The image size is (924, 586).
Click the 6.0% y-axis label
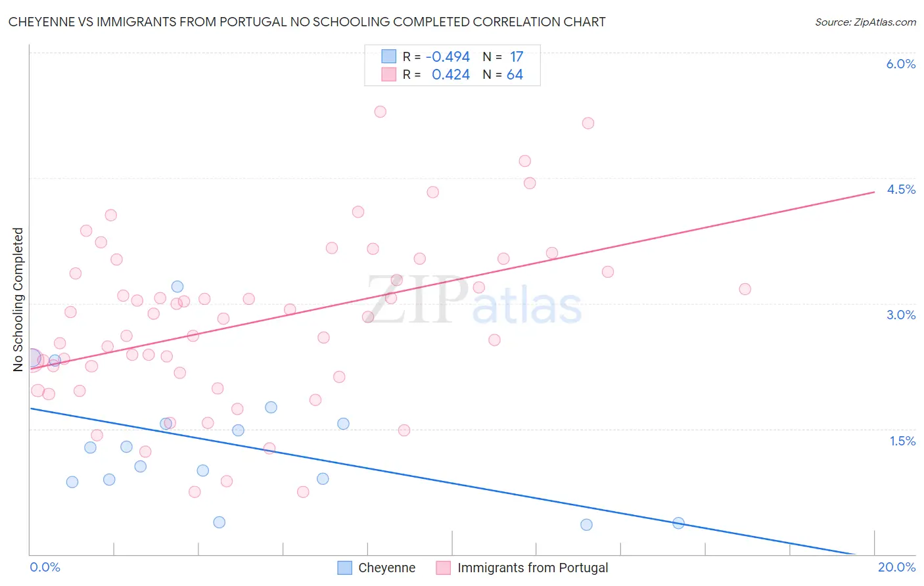pos(900,64)
